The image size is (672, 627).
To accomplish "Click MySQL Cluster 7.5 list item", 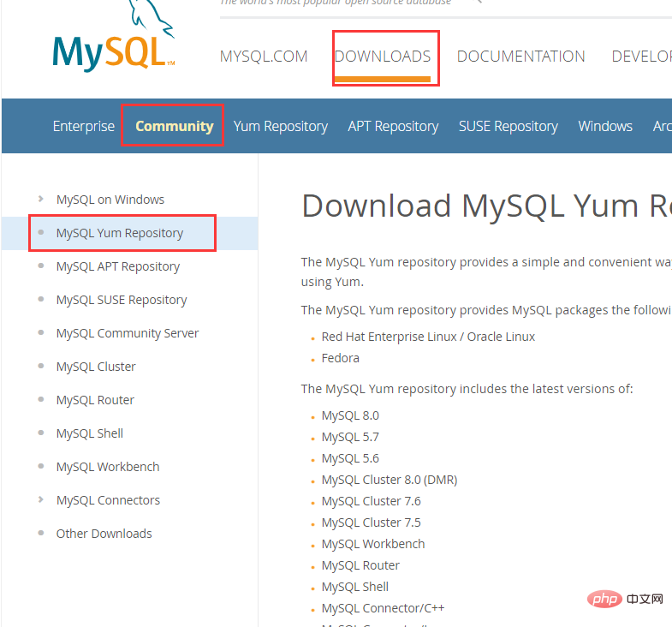I will pyautogui.click(x=372, y=522).
